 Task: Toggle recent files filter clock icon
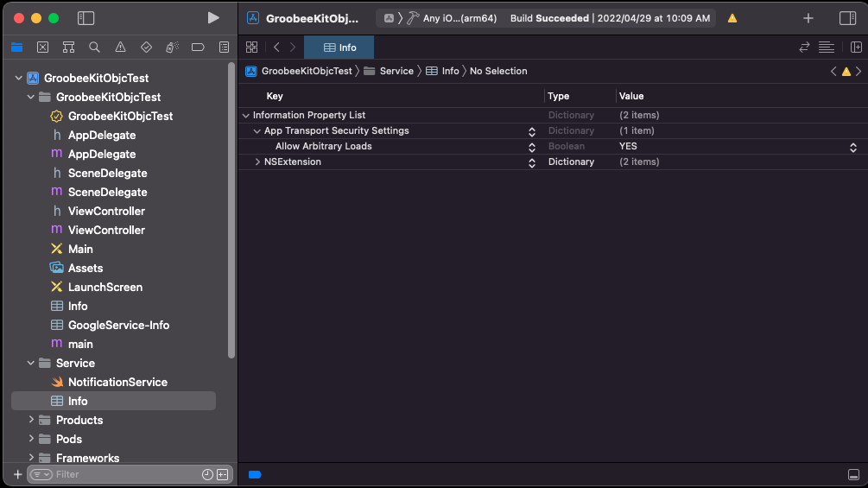(207, 475)
